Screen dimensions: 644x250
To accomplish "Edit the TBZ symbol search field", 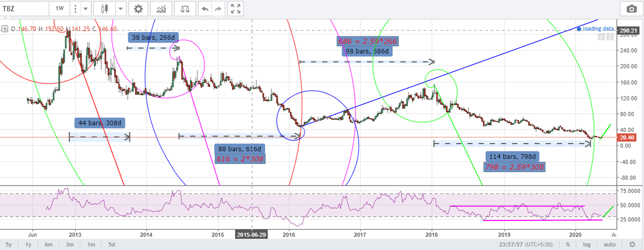I will pyautogui.click(x=24, y=9).
